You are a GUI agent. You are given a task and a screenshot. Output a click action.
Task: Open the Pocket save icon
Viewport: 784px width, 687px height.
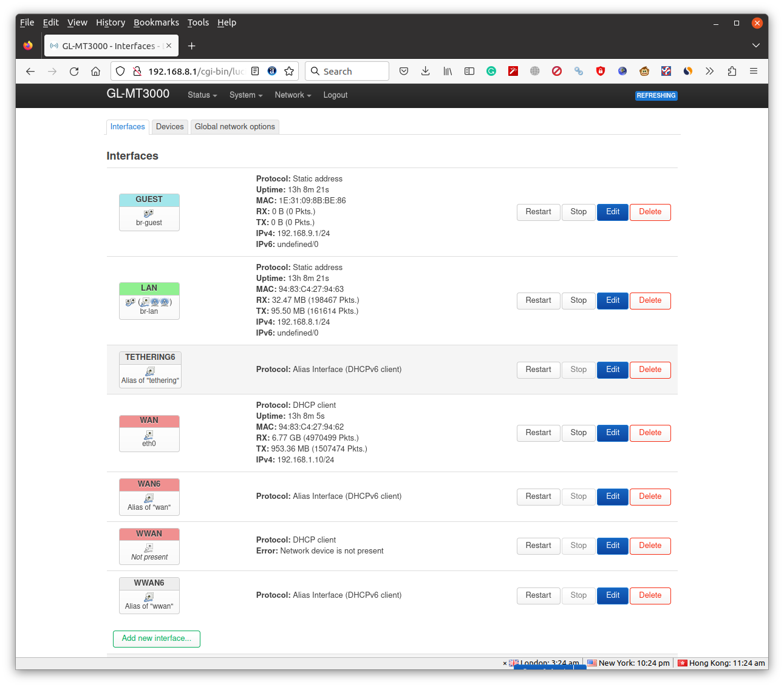pos(404,71)
